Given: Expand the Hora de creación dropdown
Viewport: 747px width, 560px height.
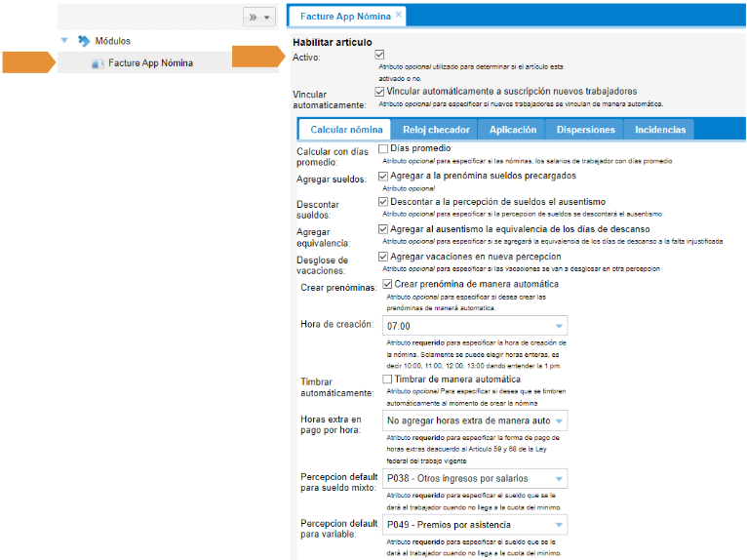Looking at the screenshot, I should point(559,326).
